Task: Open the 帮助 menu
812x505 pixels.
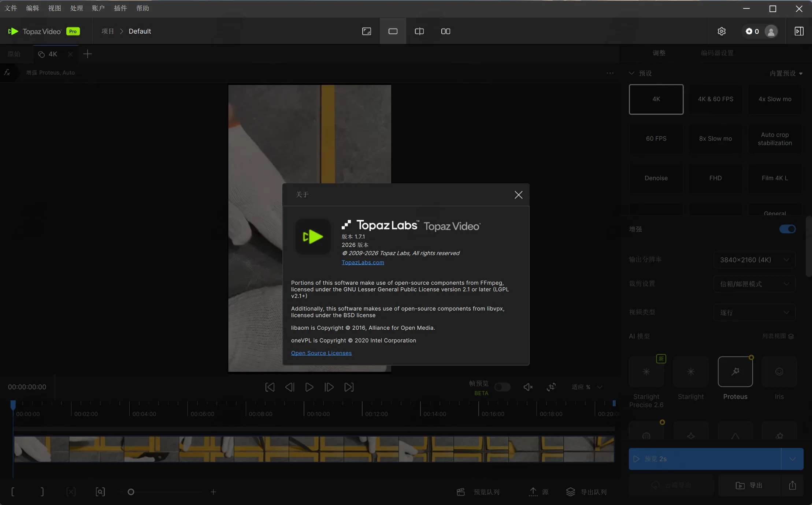Action: [x=142, y=8]
